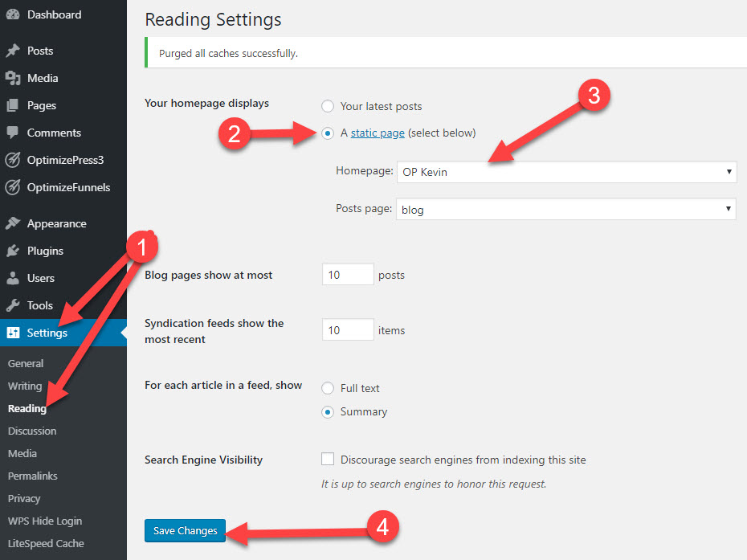Click the Comments speech bubble icon
The height and width of the screenshot is (560, 747).
point(13,133)
